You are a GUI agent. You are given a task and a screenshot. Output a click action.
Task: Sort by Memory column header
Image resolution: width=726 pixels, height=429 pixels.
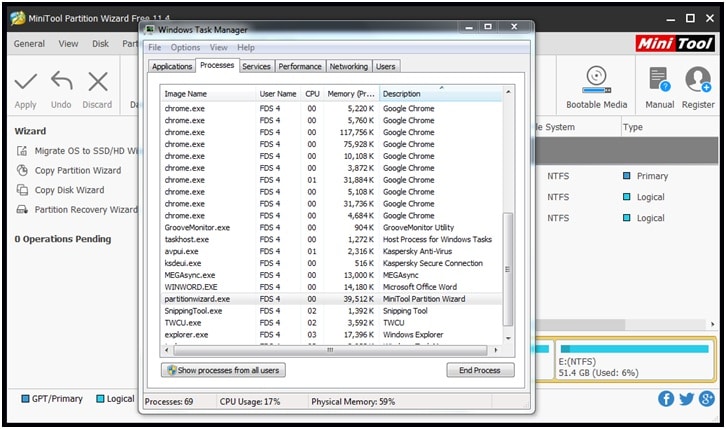coord(351,93)
